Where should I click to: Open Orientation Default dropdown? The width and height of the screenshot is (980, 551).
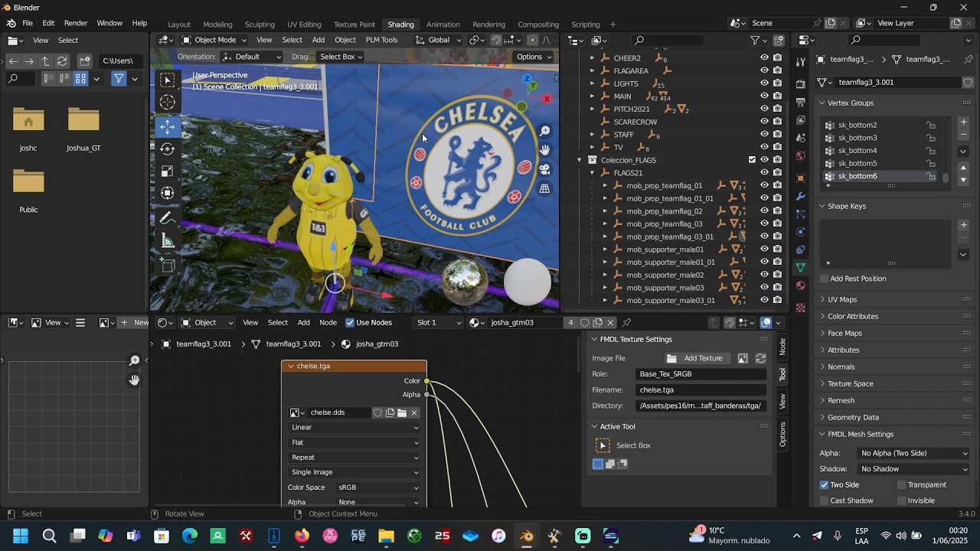coord(252,57)
